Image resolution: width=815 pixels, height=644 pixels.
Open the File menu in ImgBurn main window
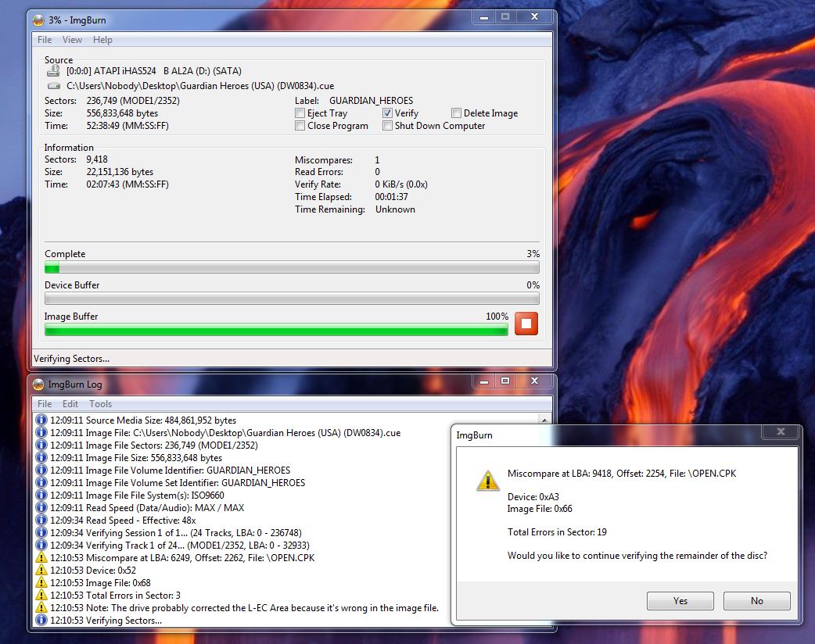click(x=44, y=40)
